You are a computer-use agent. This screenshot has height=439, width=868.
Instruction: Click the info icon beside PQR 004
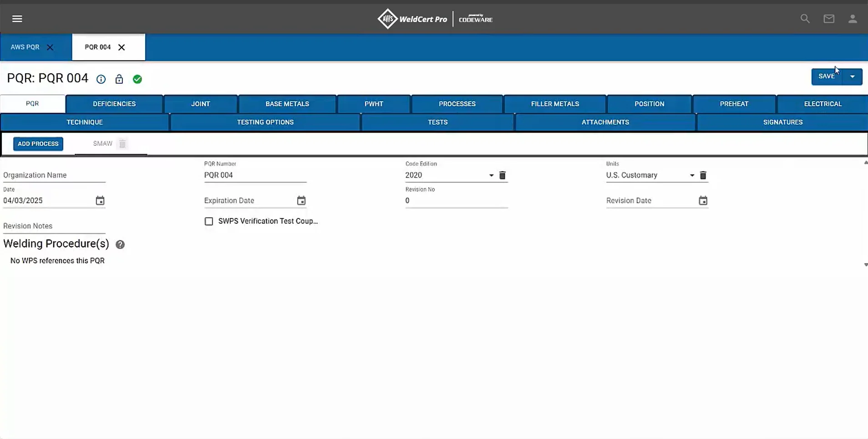point(101,79)
